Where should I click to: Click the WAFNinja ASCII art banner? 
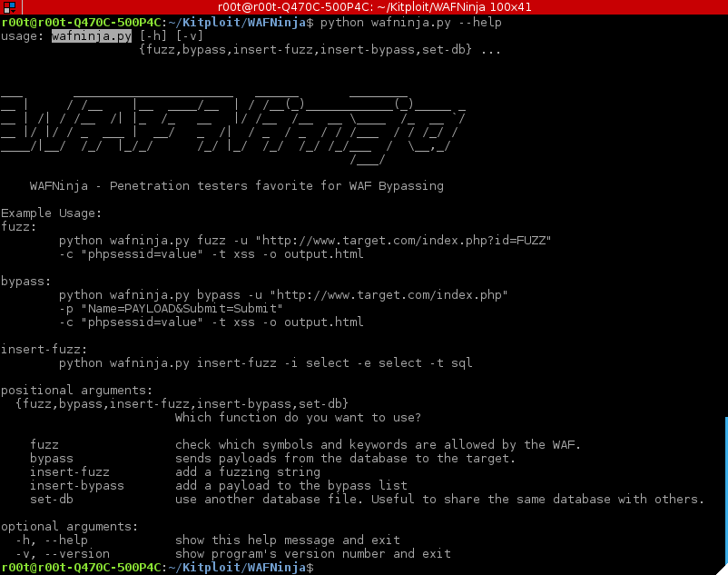coord(233,129)
